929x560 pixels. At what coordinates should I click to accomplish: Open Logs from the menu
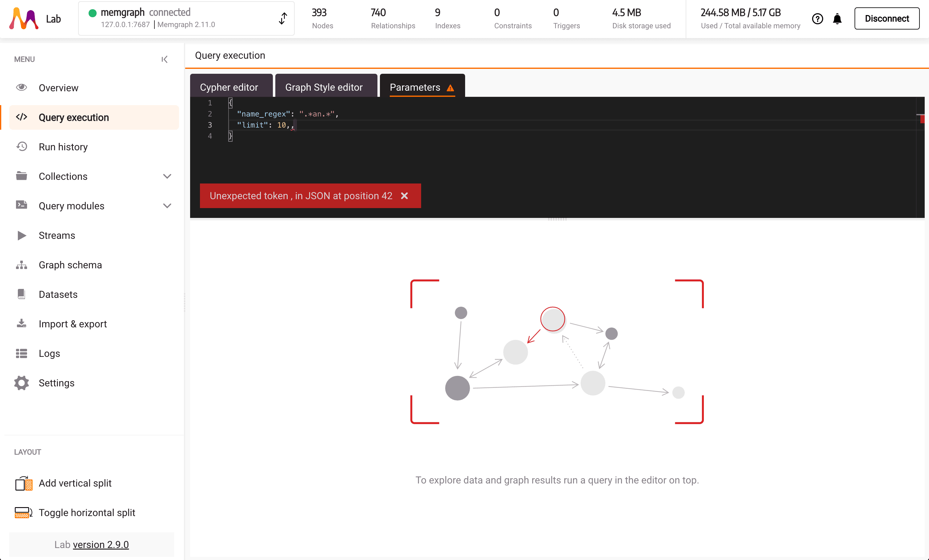tap(94, 353)
